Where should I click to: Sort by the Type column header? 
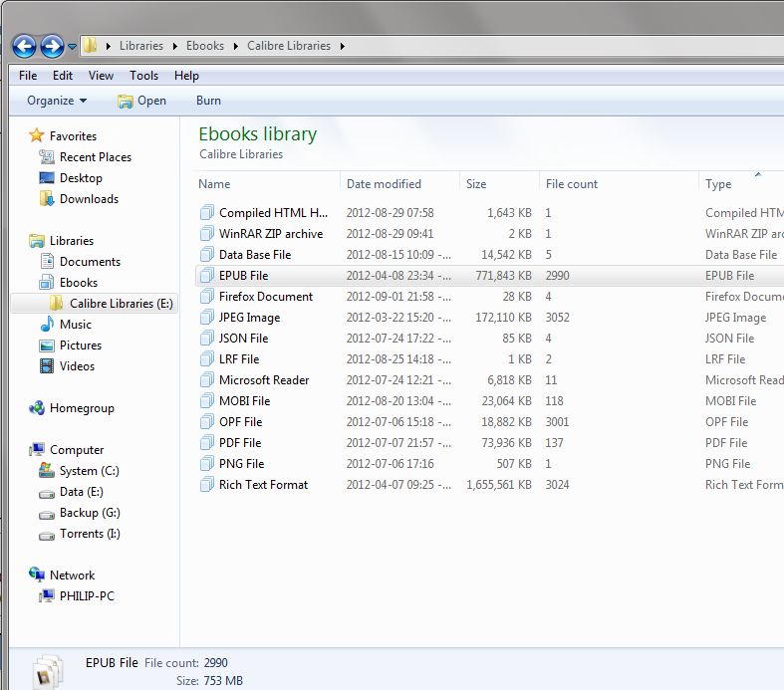pyautogui.click(x=718, y=184)
